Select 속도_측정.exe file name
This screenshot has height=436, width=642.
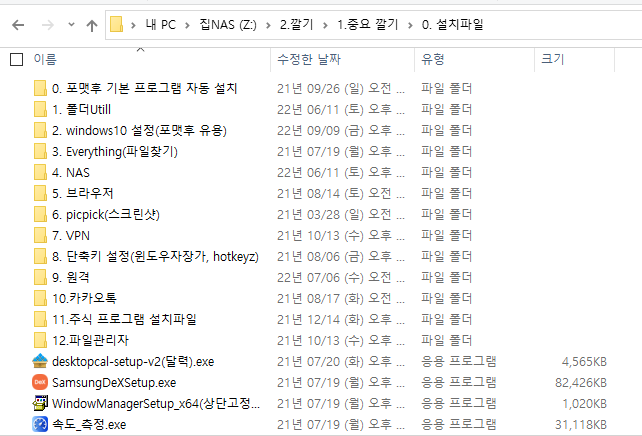point(89,425)
